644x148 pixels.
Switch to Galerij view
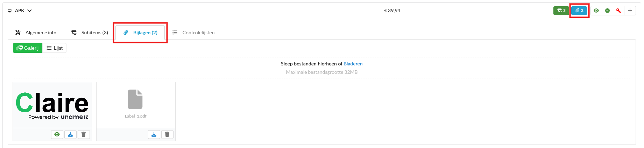point(28,48)
